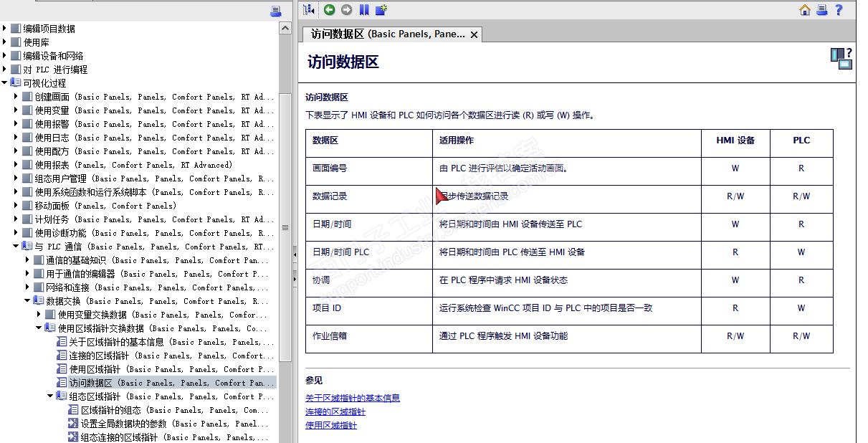Open the 使用报警 topic in the tree
868x443 pixels.
(x=154, y=124)
